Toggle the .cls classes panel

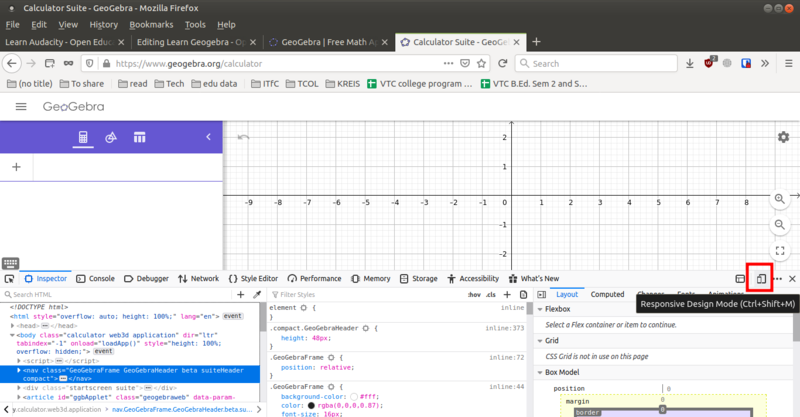491,295
